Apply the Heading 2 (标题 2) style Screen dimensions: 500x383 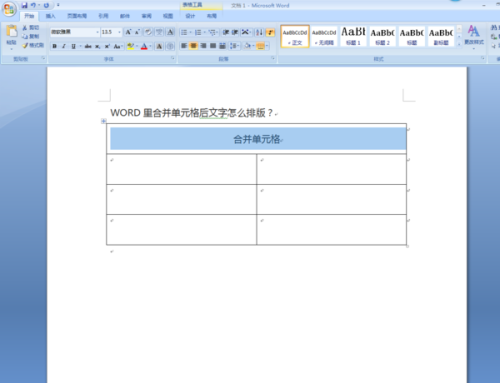pyautogui.click(x=382, y=36)
